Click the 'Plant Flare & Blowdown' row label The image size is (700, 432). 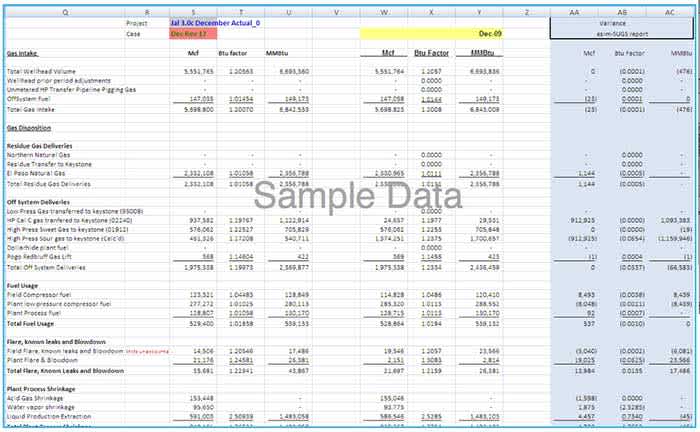[x=42, y=360]
